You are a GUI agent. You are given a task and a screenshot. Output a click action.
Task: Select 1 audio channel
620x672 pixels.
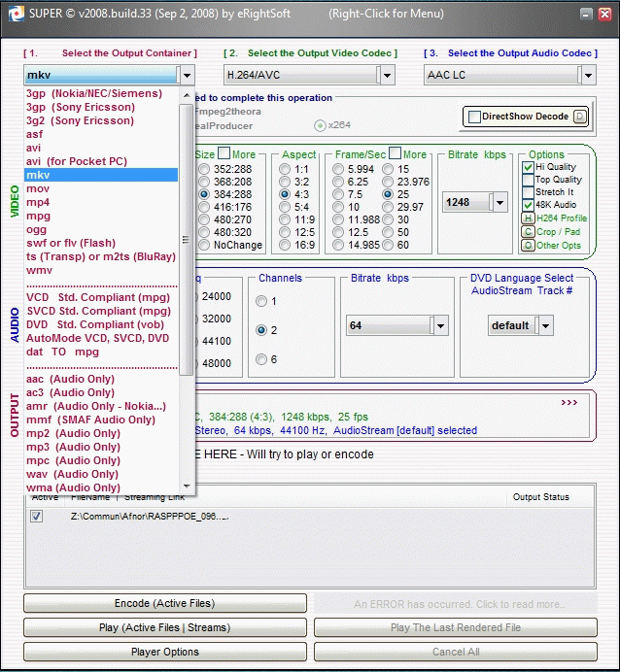pos(261,301)
